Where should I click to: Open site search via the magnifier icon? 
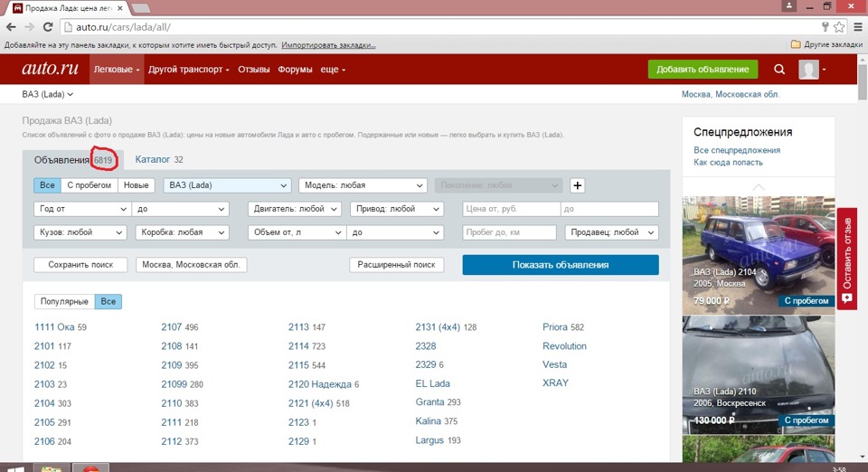(x=779, y=69)
